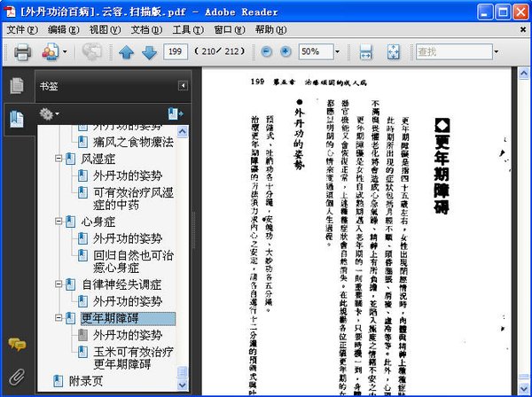
Task: Collapse the bookmarks panel via arrow button
Action: pos(183,85)
